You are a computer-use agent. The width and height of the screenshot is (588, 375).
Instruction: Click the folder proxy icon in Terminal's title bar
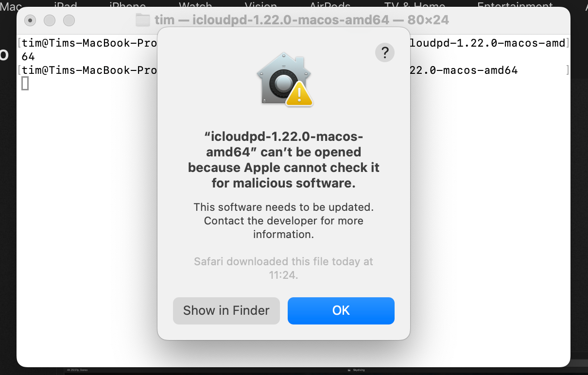tap(142, 20)
